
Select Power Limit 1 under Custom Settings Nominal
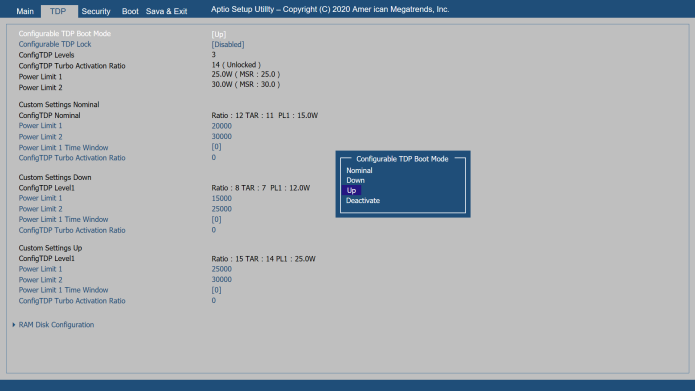40,126
